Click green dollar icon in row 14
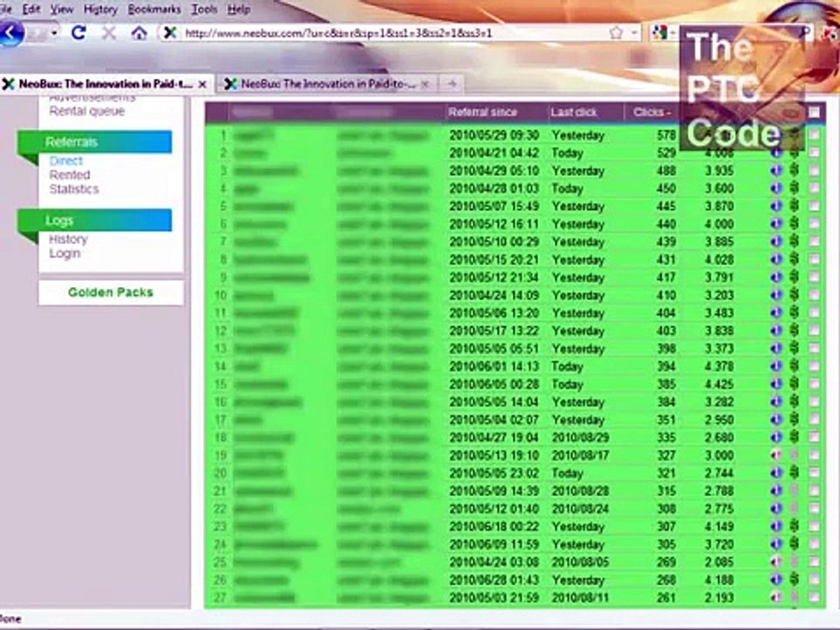 tap(794, 367)
